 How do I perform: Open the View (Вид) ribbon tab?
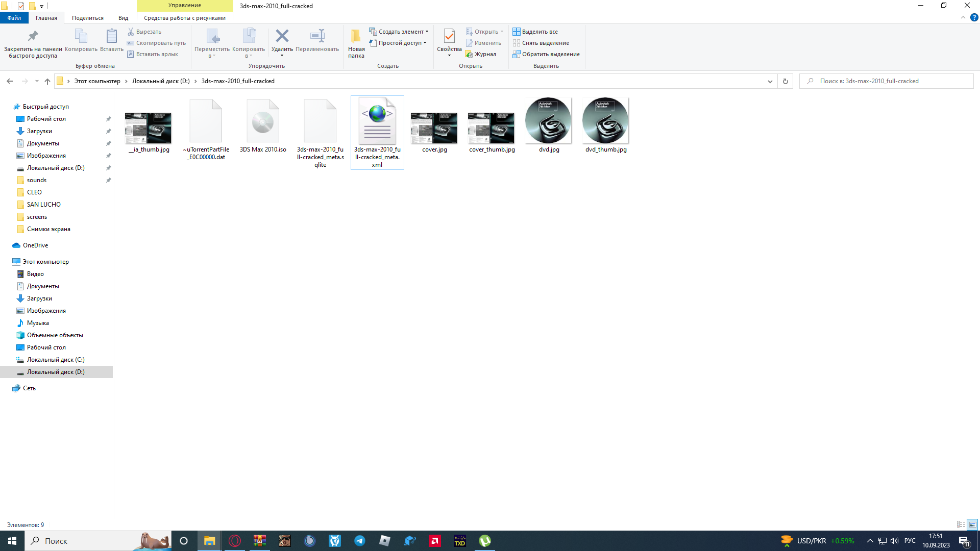[x=123, y=18]
